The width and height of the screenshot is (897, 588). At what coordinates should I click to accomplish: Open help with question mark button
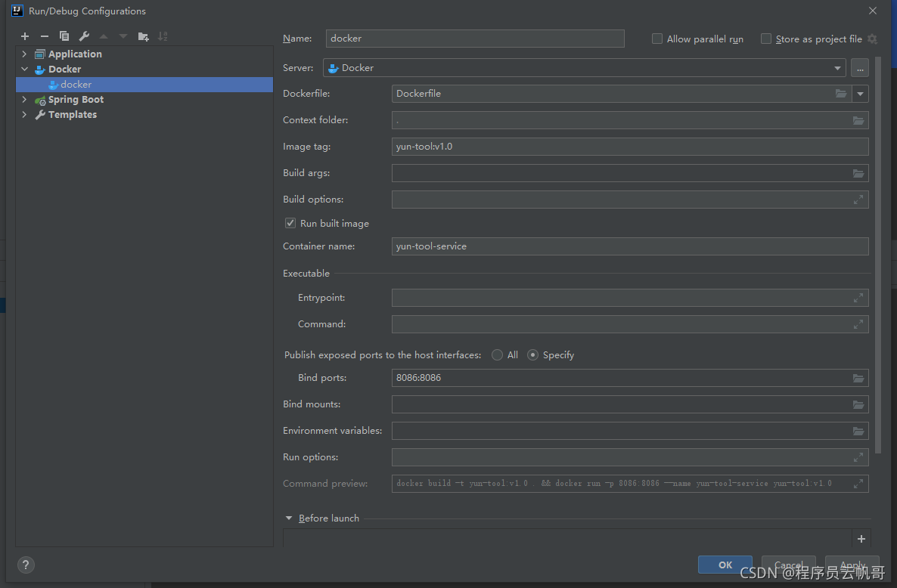click(26, 565)
